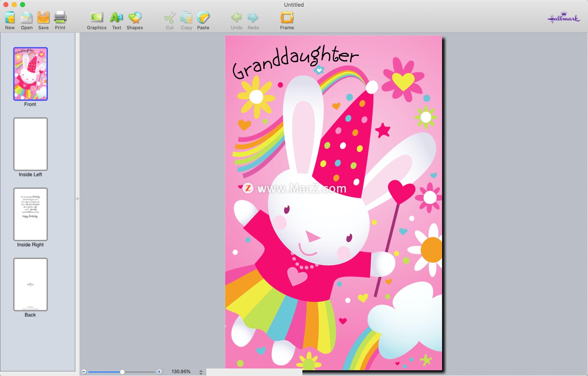Viewport: 588px width, 376px height.
Task: Open the Shapes tool
Action: pyautogui.click(x=135, y=18)
